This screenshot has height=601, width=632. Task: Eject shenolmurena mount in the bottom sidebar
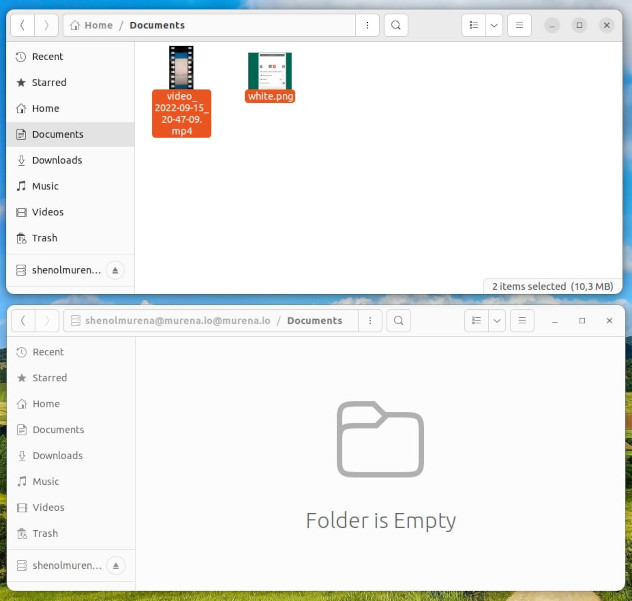click(115, 565)
